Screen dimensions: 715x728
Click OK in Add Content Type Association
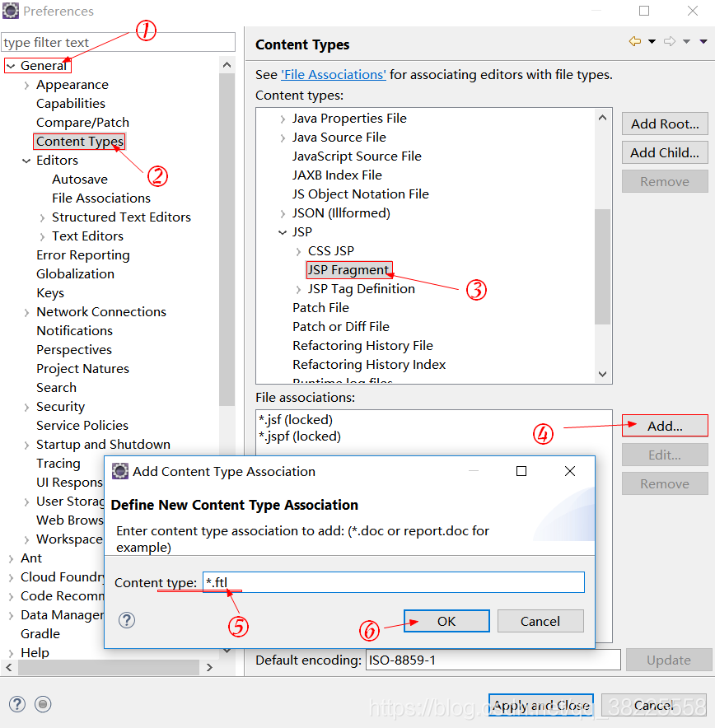point(446,621)
